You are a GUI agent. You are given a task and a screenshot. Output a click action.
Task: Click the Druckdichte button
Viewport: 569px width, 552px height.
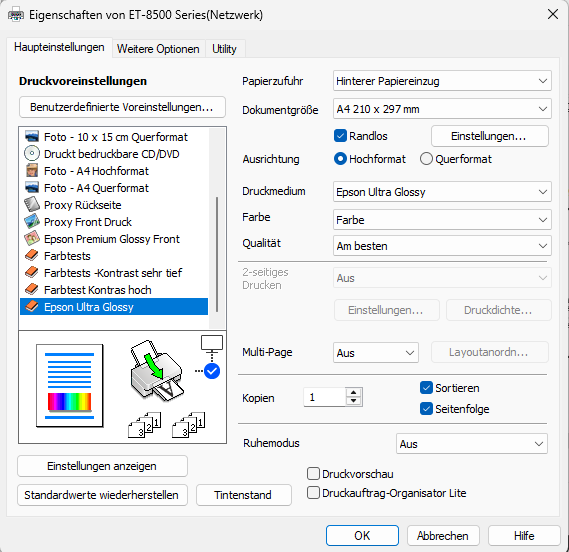click(499, 310)
